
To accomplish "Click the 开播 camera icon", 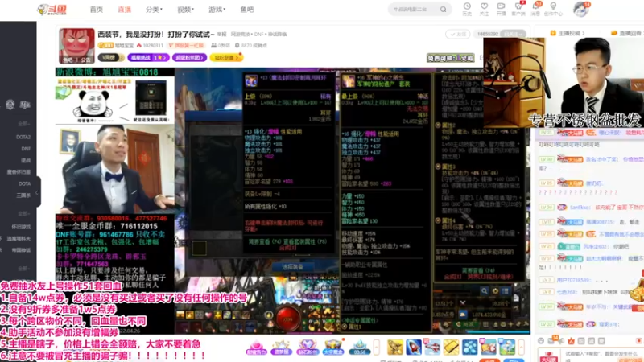I will pyautogui.click(x=501, y=9).
